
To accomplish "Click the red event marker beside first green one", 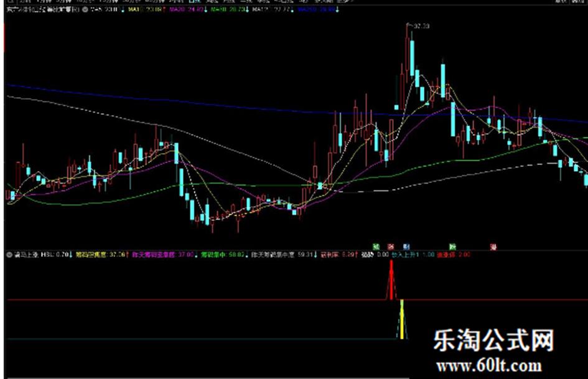I will click(391, 246).
